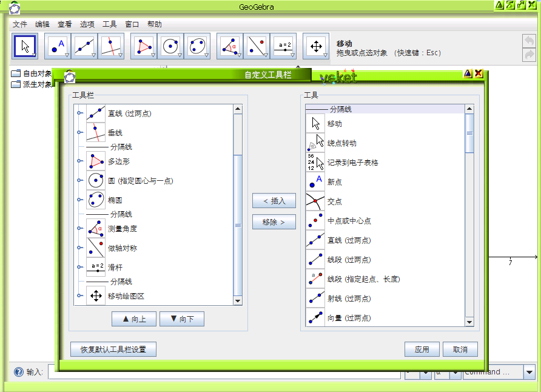Select the Ellipse tool in main toolbar
This screenshot has height=392, width=541.
[197, 46]
